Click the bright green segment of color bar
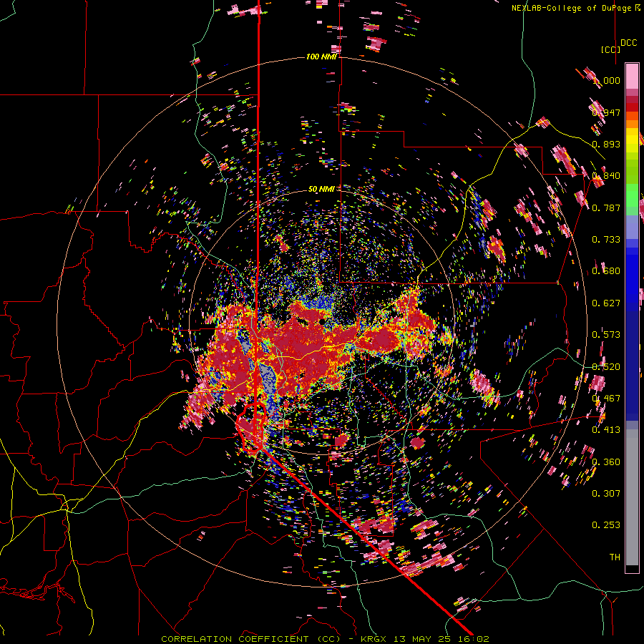The image size is (644, 644). (x=632, y=195)
